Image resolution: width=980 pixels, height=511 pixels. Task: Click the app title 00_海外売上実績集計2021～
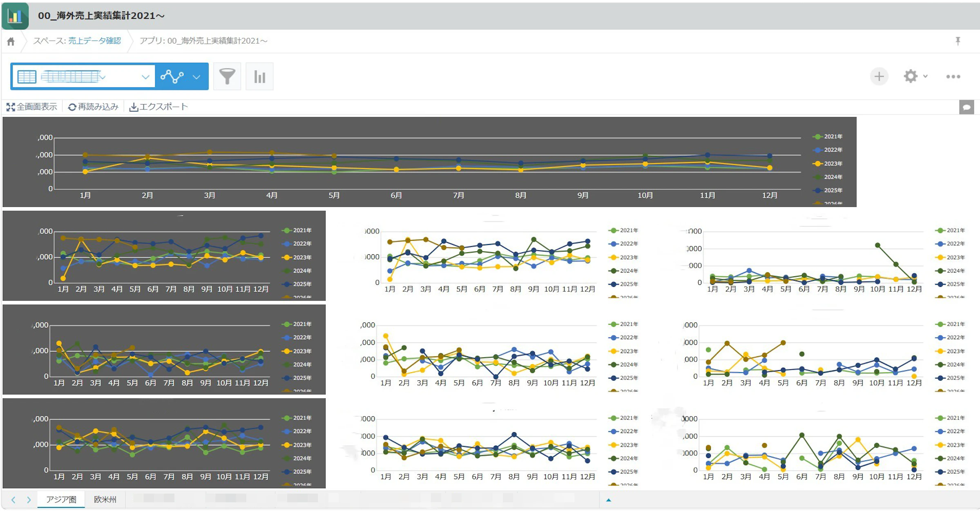pos(101,16)
